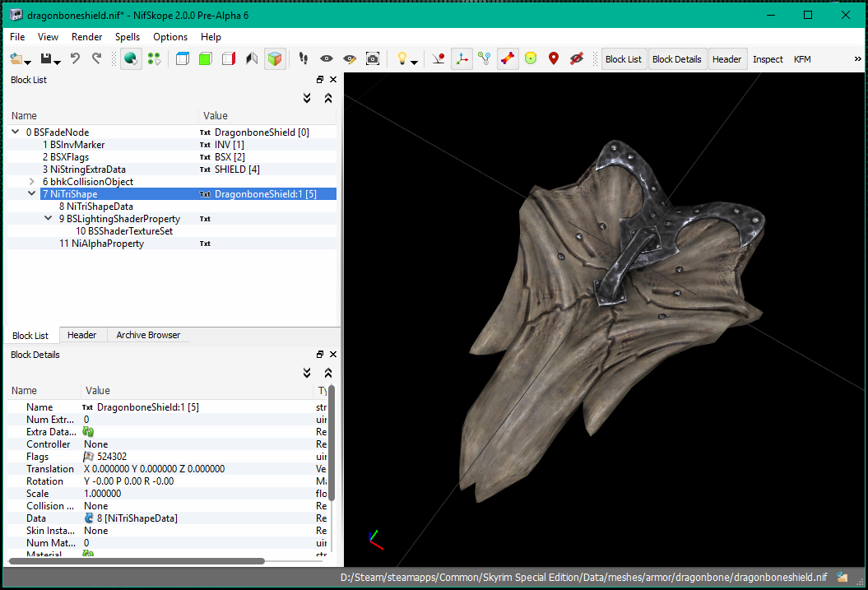
Task: Click the perspective multicolor cube icon
Action: point(275,58)
